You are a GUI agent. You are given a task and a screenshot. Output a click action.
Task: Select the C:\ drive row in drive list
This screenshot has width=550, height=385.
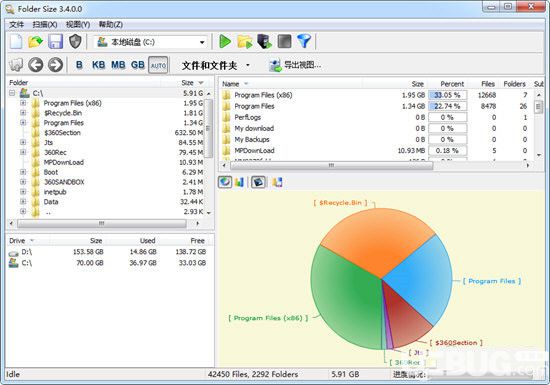(109, 263)
